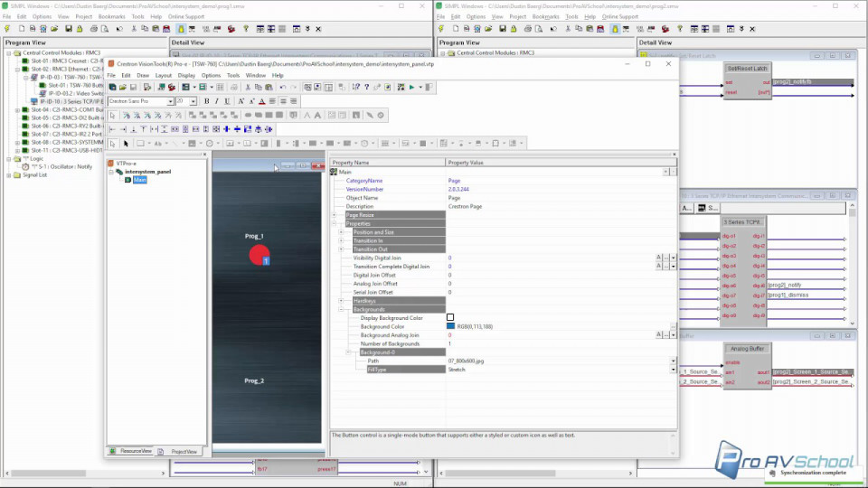The image size is (868, 488).
Task: Expand Signal List node in prog1 Program View
Action: click(x=9, y=174)
